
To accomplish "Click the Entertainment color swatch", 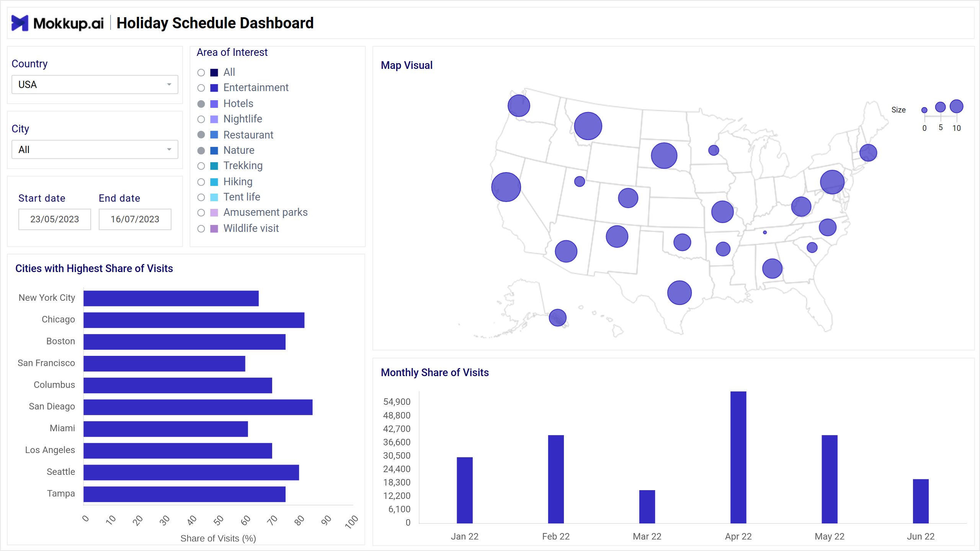I will tap(214, 88).
